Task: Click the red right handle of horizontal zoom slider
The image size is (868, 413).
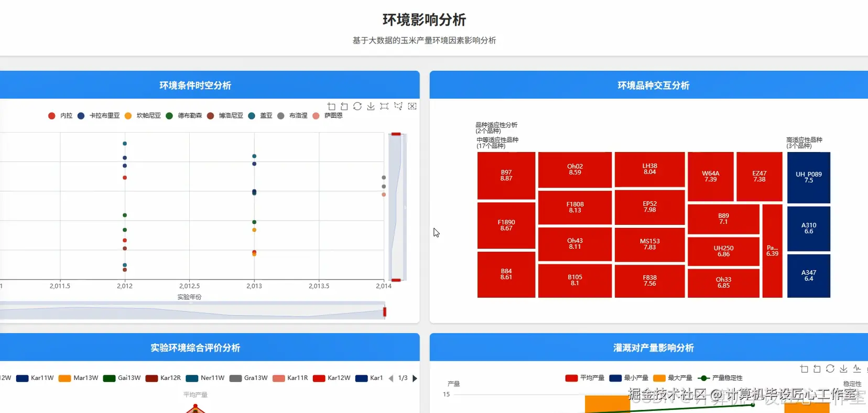Action: [385, 312]
